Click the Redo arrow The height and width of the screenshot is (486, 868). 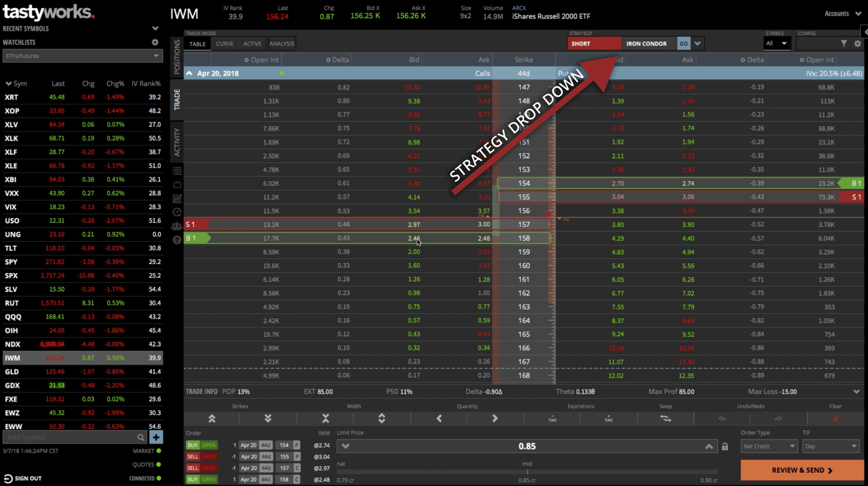coord(778,418)
